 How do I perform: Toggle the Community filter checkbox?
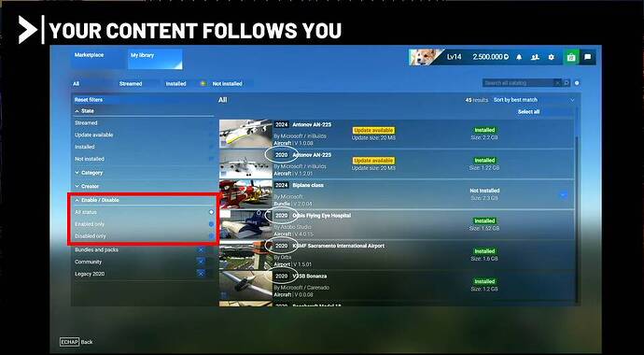(x=201, y=262)
